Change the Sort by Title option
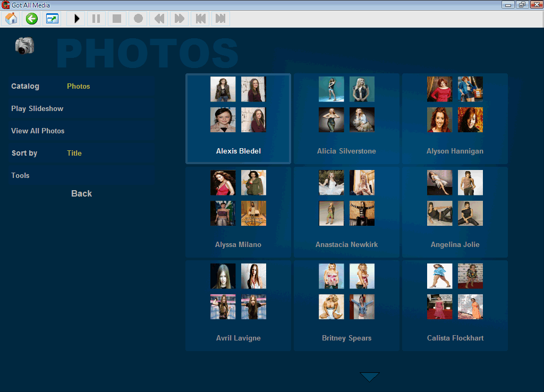Viewport: 544px width, 392px height. (81, 153)
